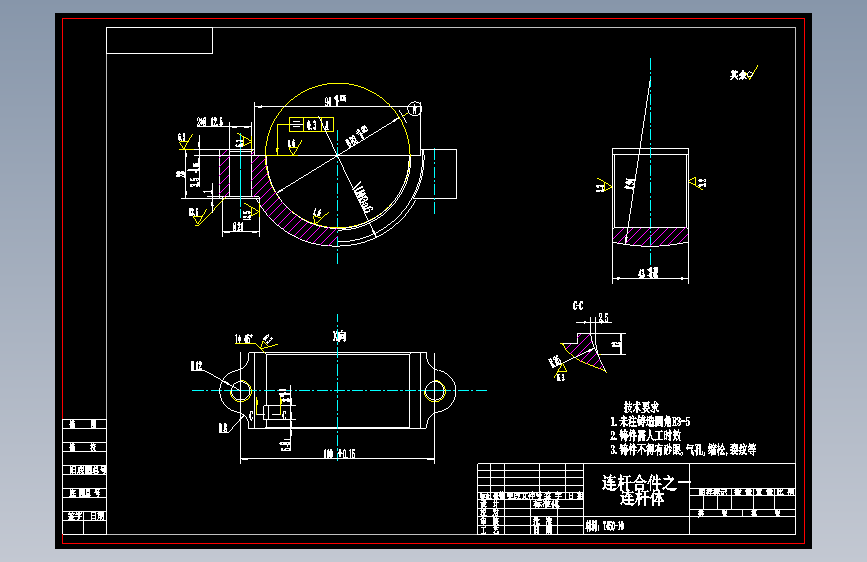Click the subtitle '连杆体' in title block
867x562 pixels.
coord(642,498)
